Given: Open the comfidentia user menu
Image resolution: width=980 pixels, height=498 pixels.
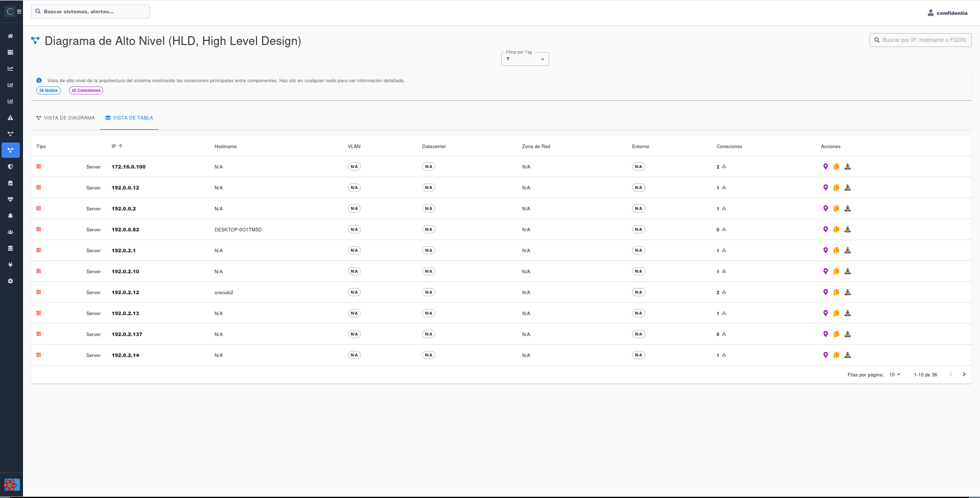Looking at the screenshot, I should click(x=947, y=13).
